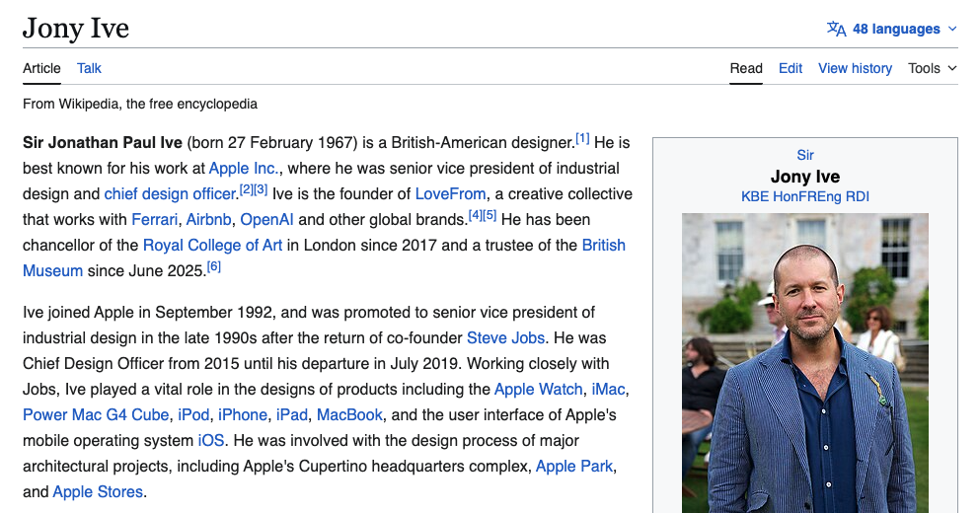The width and height of the screenshot is (980, 513).
Task: Open the Tools dropdown menu
Action: tap(932, 68)
